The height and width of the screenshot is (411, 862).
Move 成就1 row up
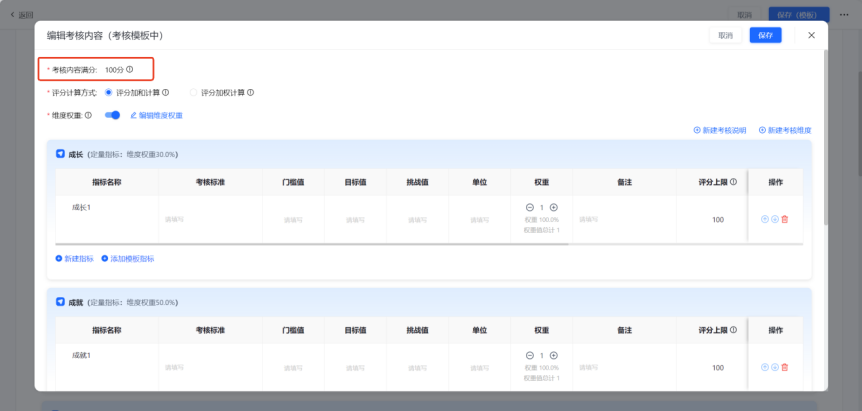click(x=765, y=367)
